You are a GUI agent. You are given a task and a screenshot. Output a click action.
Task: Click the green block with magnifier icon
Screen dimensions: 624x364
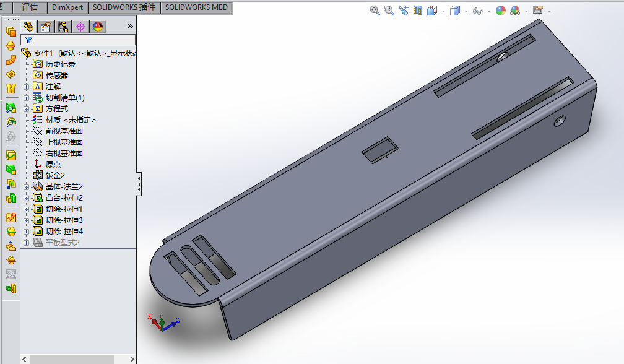coord(11,108)
